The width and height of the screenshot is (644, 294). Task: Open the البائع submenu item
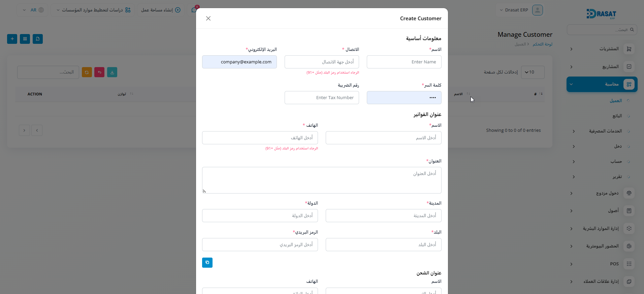617,116
